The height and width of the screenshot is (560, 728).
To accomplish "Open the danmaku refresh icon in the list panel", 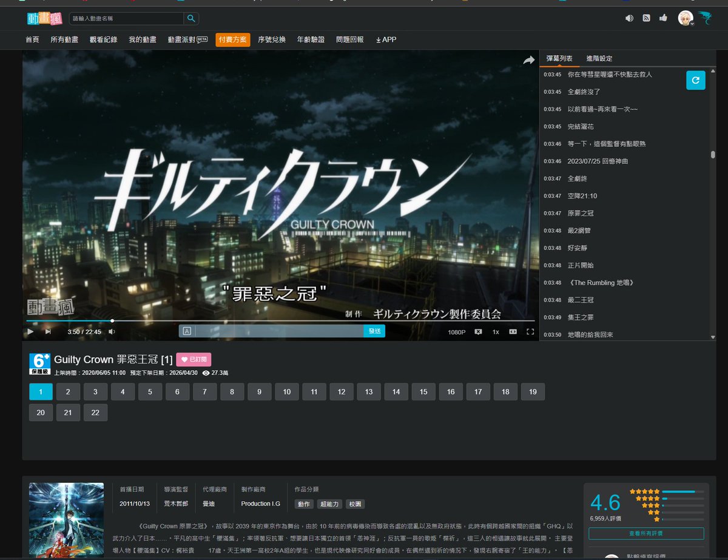I will [695, 79].
